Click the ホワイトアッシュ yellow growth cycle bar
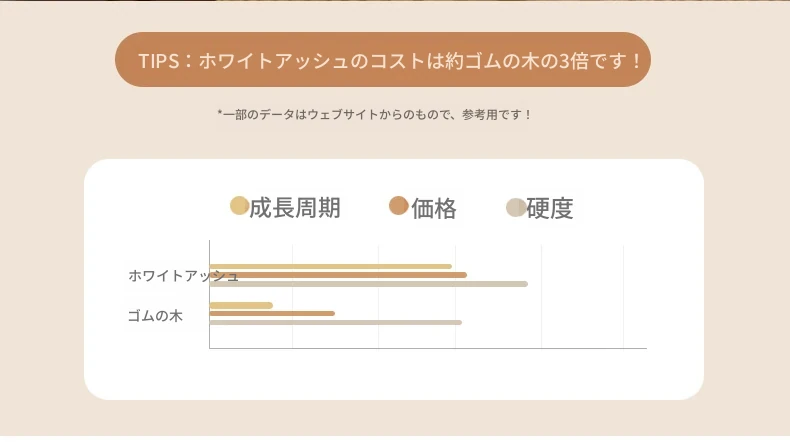This screenshot has height=444, width=790. [x=330, y=266]
